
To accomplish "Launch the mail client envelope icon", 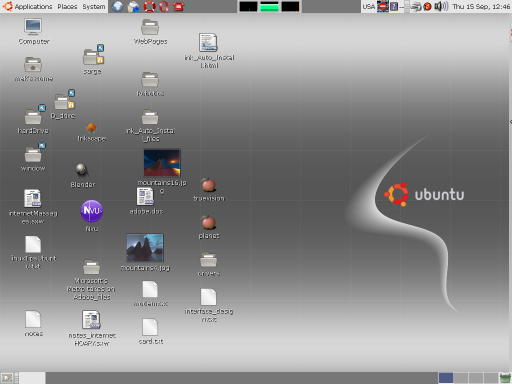I will pos(133,6).
